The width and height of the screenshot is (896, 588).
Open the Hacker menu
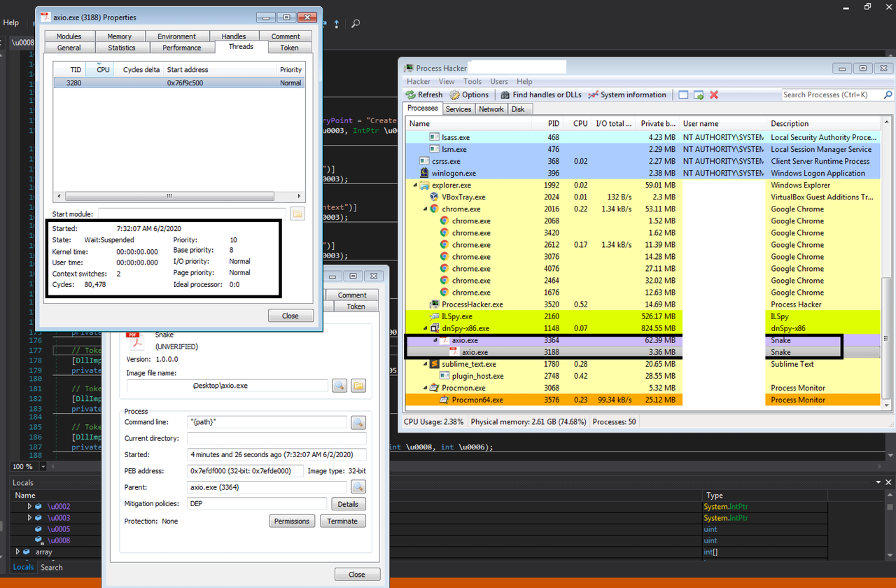419,81
